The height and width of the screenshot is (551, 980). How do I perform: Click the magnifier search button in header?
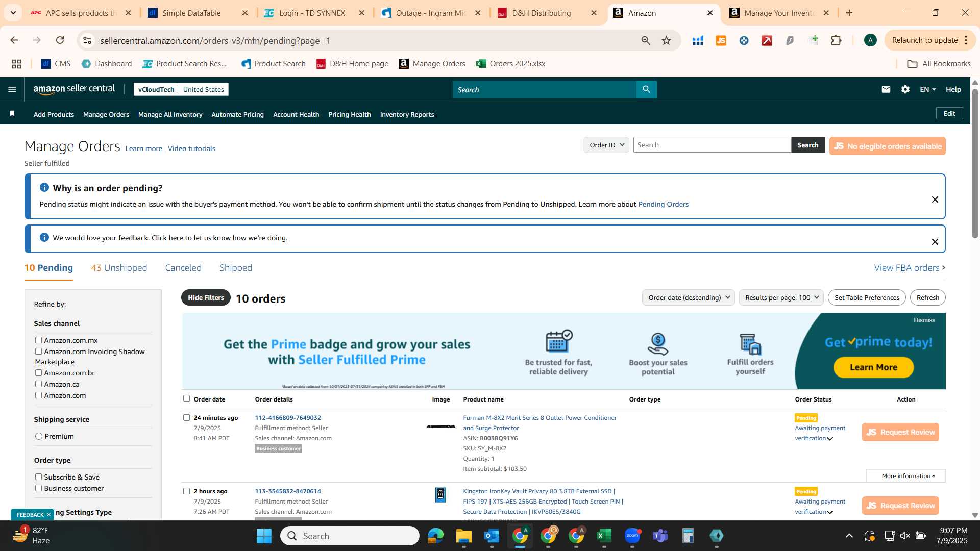pos(646,89)
